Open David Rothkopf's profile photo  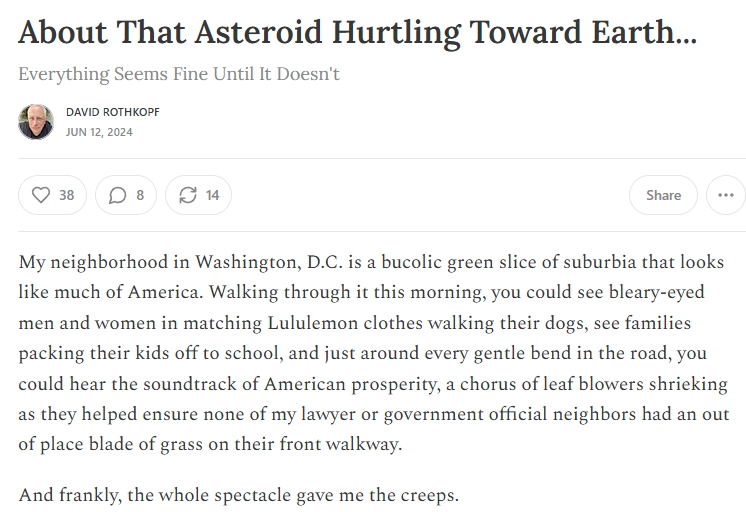[36, 122]
